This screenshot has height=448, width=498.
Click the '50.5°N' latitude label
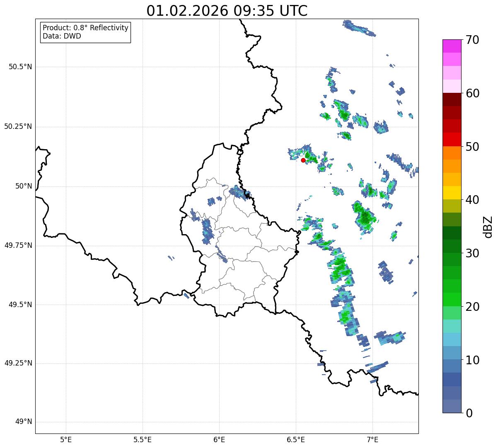tap(20, 67)
